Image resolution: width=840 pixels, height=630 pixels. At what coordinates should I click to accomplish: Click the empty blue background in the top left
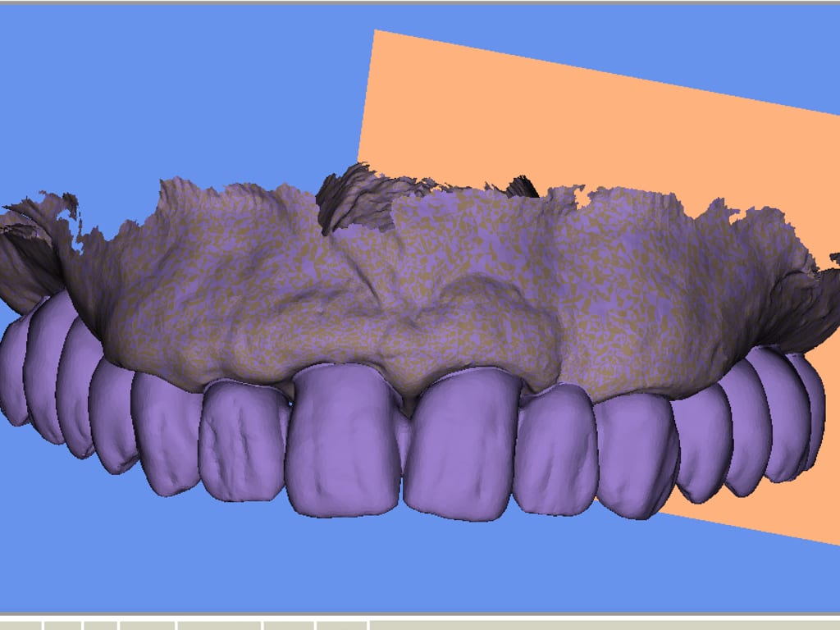[123, 82]
